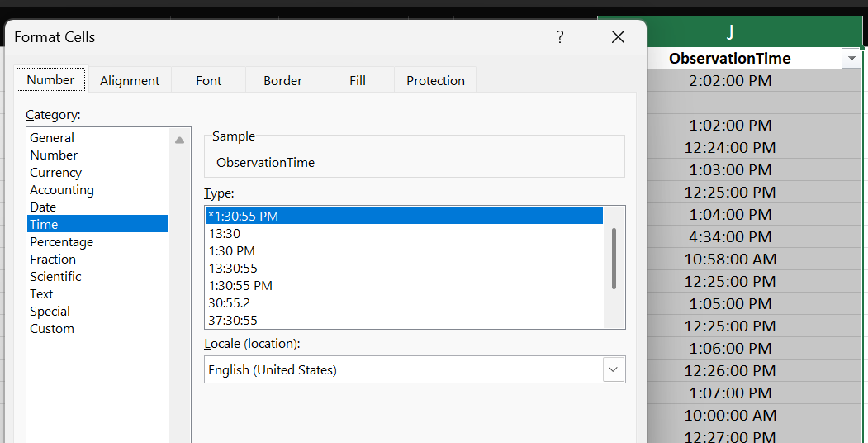Go to the Border tab

pyautogui.click(x=282, y=80)
